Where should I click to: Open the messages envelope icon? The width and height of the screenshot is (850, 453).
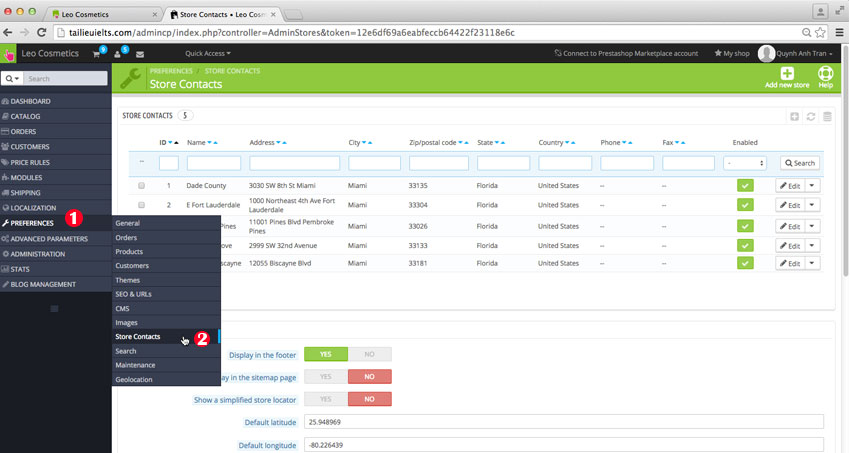[140, 53]
